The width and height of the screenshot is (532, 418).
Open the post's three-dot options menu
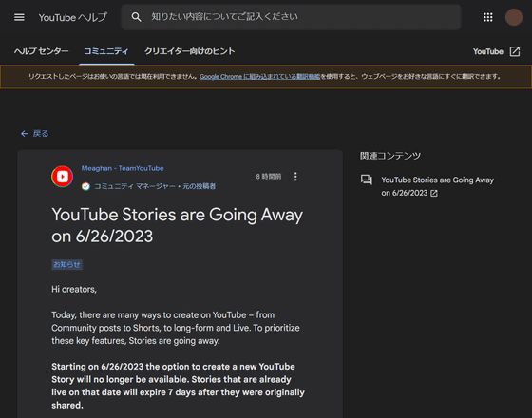295,177
